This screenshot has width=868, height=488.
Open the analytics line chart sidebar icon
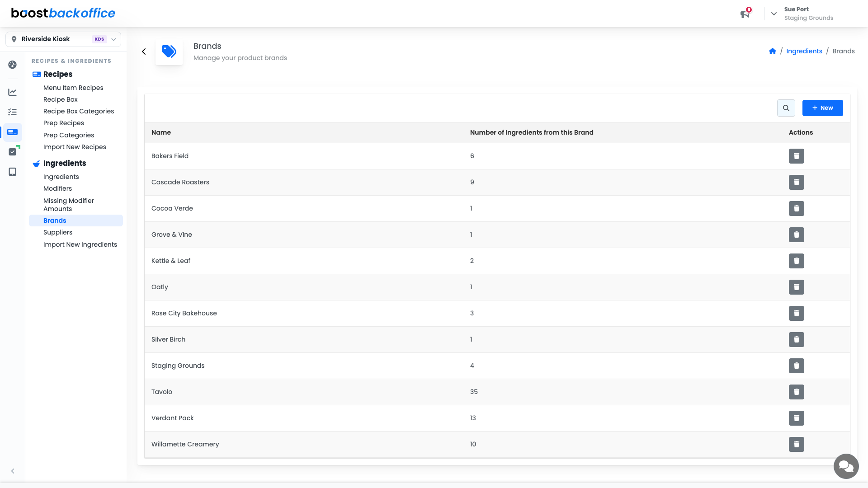pos(13,92)
